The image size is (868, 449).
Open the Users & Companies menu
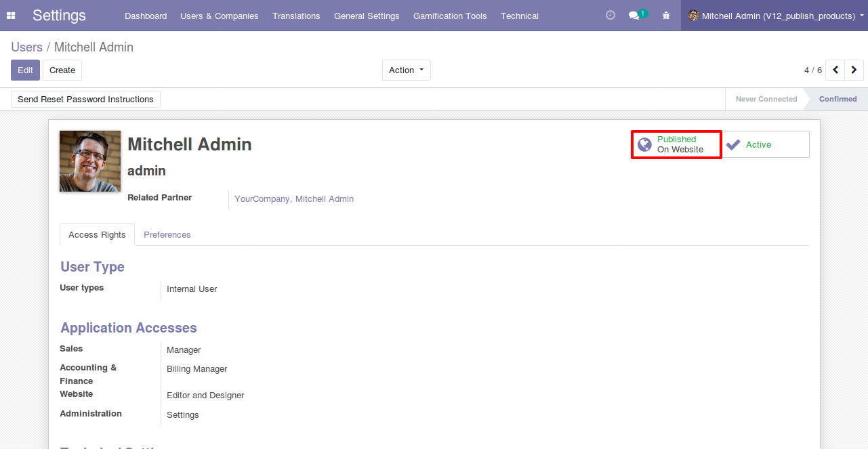(x=219, y=16)
